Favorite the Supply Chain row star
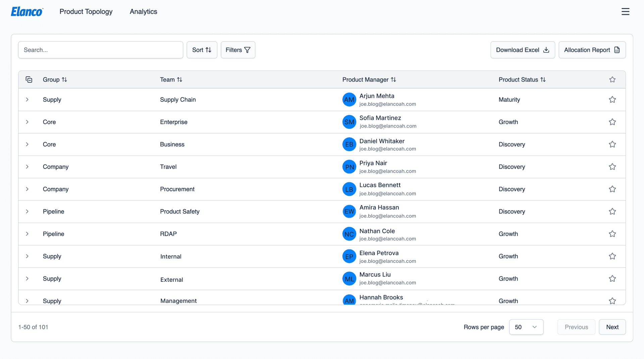Screen dimensions: 644x359 click(612, 100)
